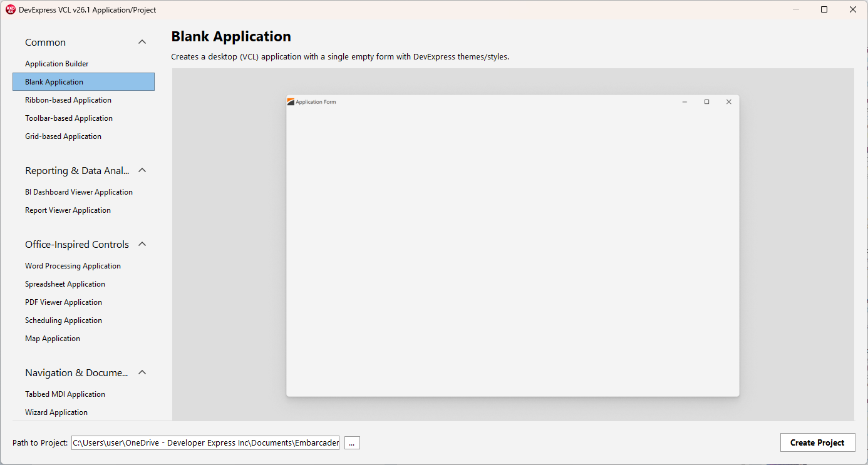
Task: Click the preview form's maximize icon
Action: point(706,102)
